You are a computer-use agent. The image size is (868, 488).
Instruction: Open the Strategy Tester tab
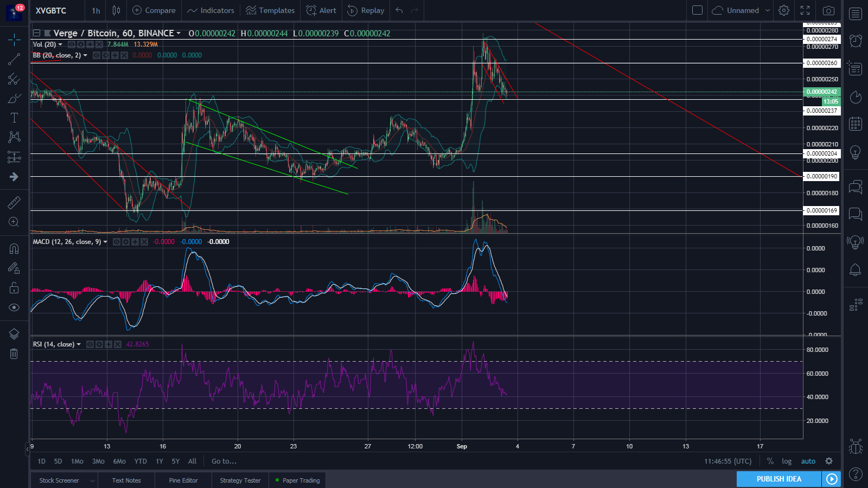point(240,480)
